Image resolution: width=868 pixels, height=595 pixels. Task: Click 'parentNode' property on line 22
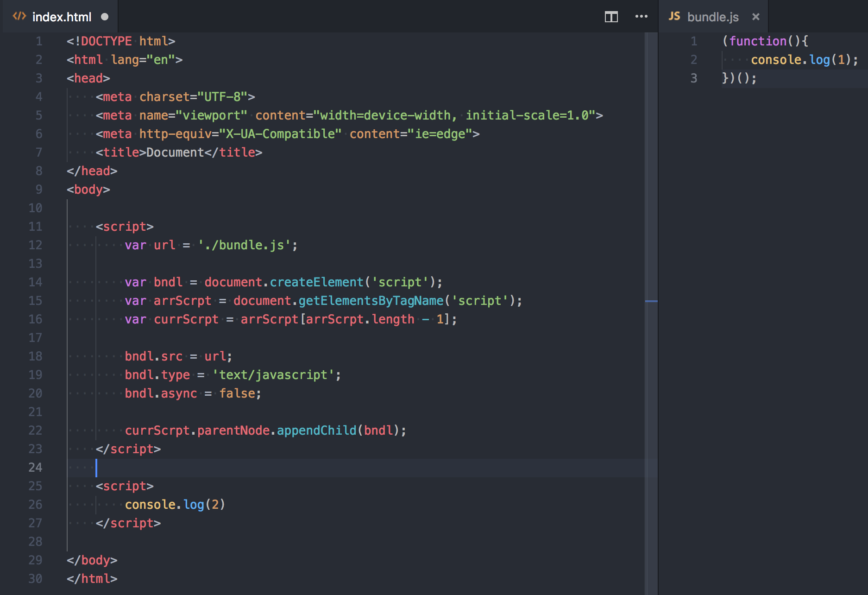(x=233, y=430)
